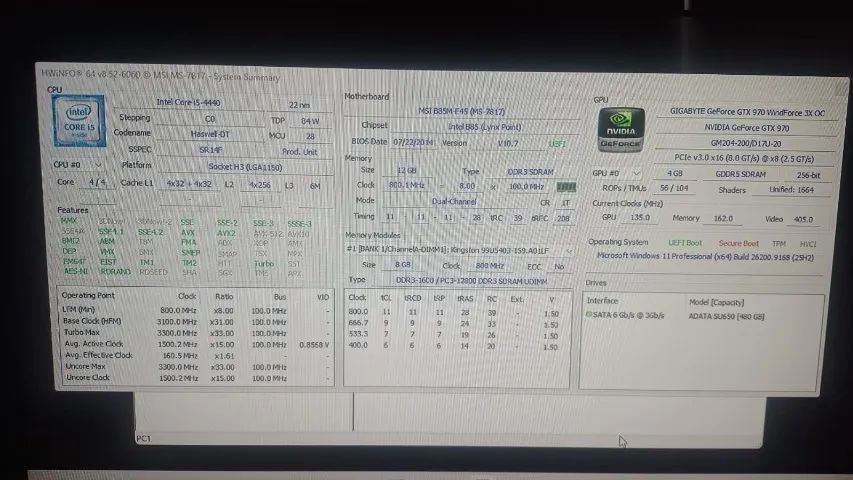853x480 pixels.
Task: Click the Secure Boot indicator
Action: click(738, 243)
